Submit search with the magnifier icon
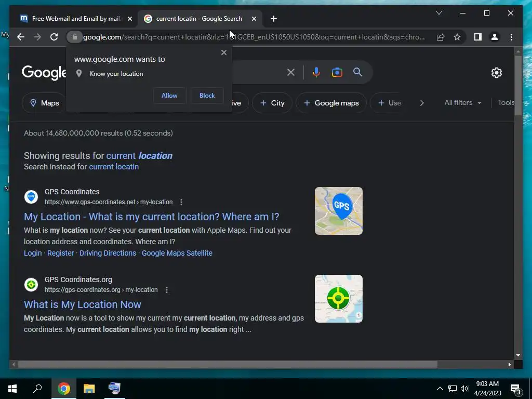Screen dimensions: 532x399 click(357, 72)
